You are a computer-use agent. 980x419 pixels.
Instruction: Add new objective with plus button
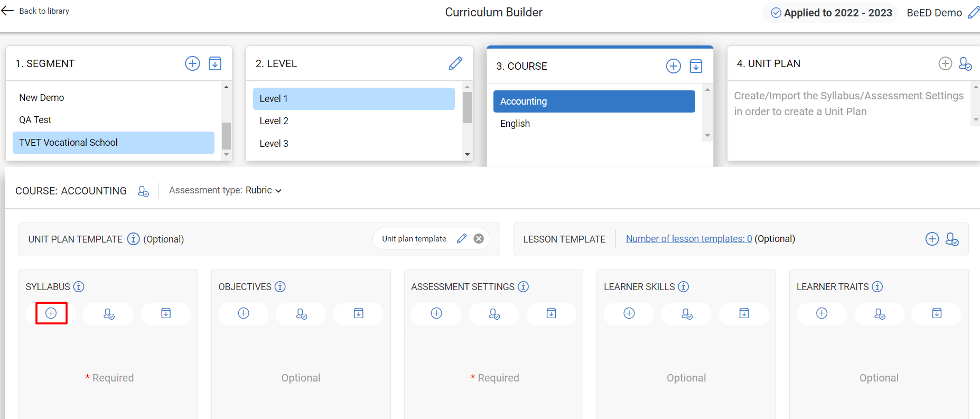[x=244, y=313]
